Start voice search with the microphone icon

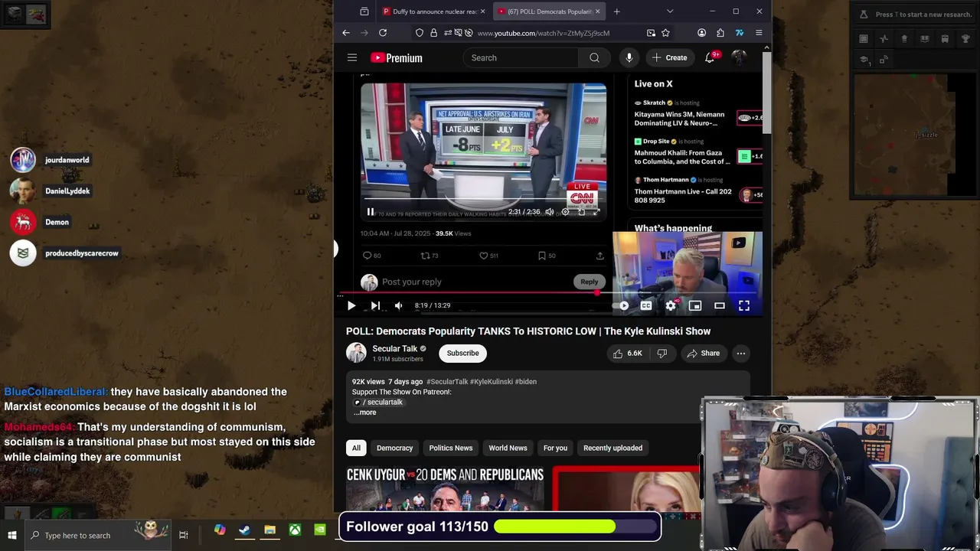point(629,58)
